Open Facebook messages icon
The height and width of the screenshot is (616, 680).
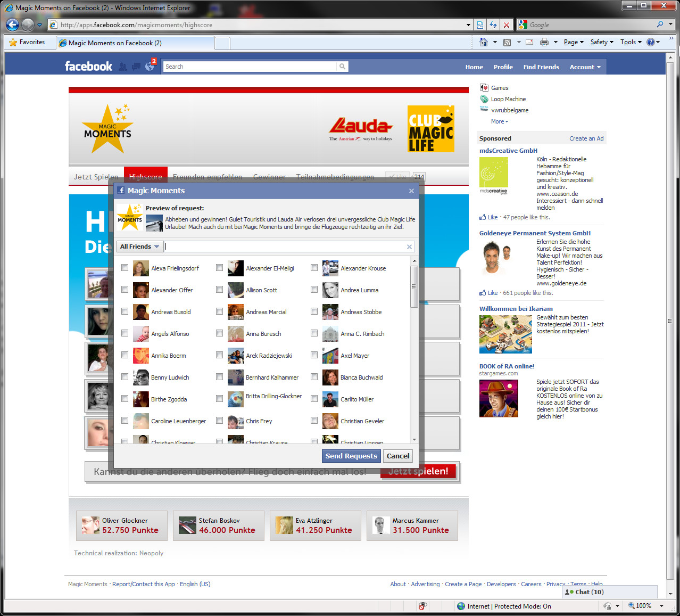click(136, 67)
